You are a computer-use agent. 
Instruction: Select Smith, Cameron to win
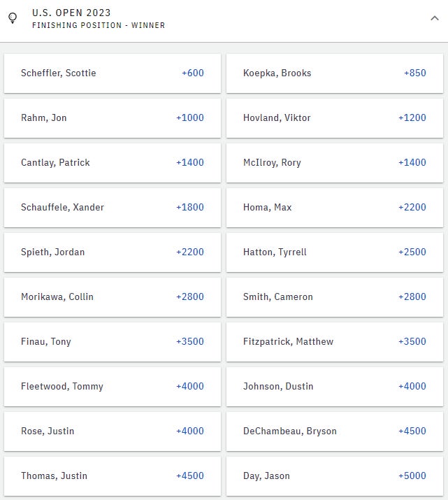[x=334, y=297]
